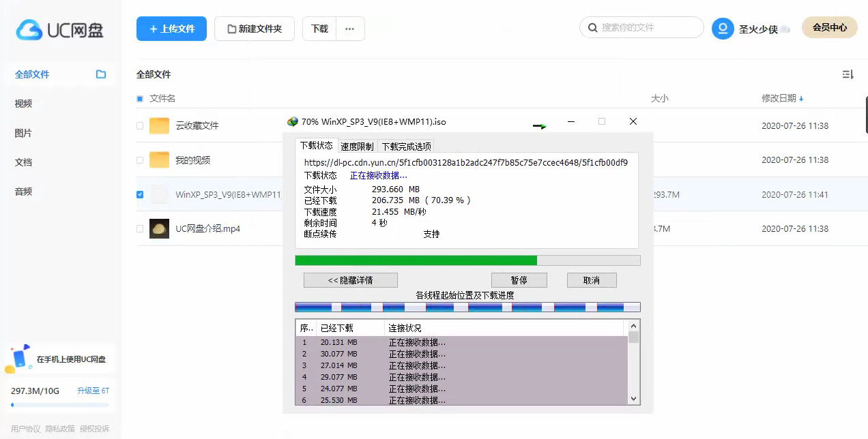Click the folder icon beside sidebar 全部文件

(x=101, y=74)
